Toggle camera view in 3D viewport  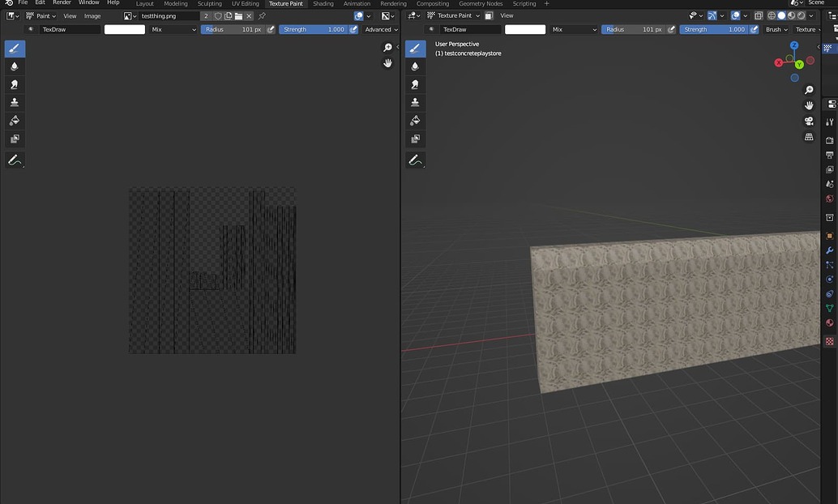[x=809, y=122]
